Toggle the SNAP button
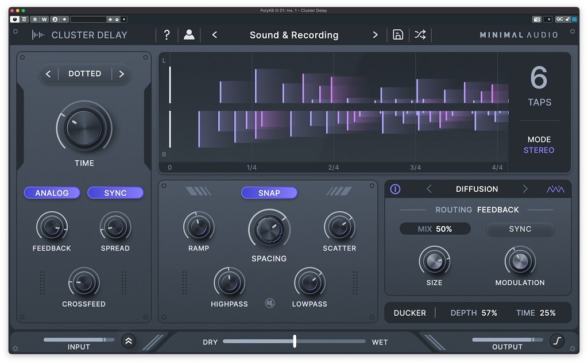Image resolution: width=588 pixels, height=364 pixels. pyautogui.click(x=269, y=193)
